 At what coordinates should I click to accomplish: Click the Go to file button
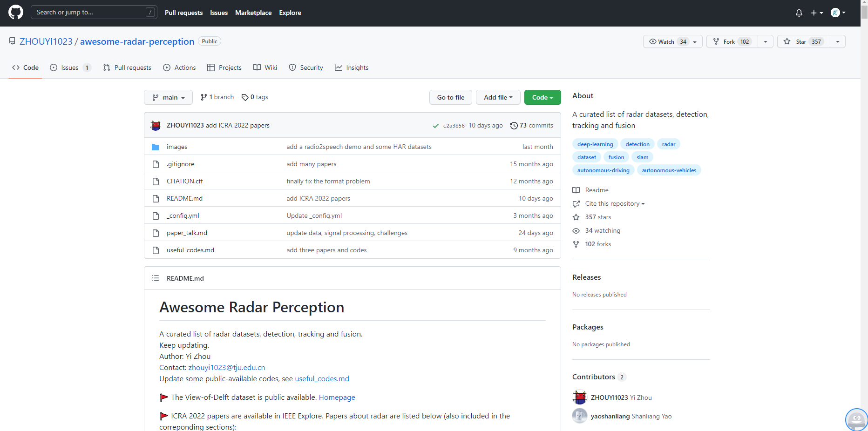450,97
